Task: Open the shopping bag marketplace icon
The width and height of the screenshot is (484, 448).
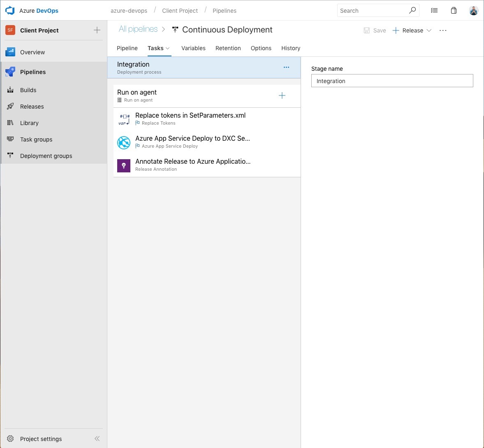Action: click(454, 11)
